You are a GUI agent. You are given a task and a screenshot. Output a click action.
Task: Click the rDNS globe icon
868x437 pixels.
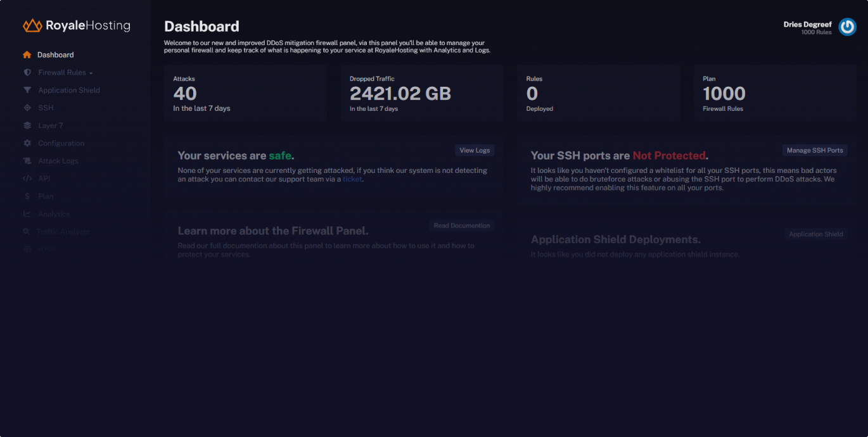tap(27, 250)
